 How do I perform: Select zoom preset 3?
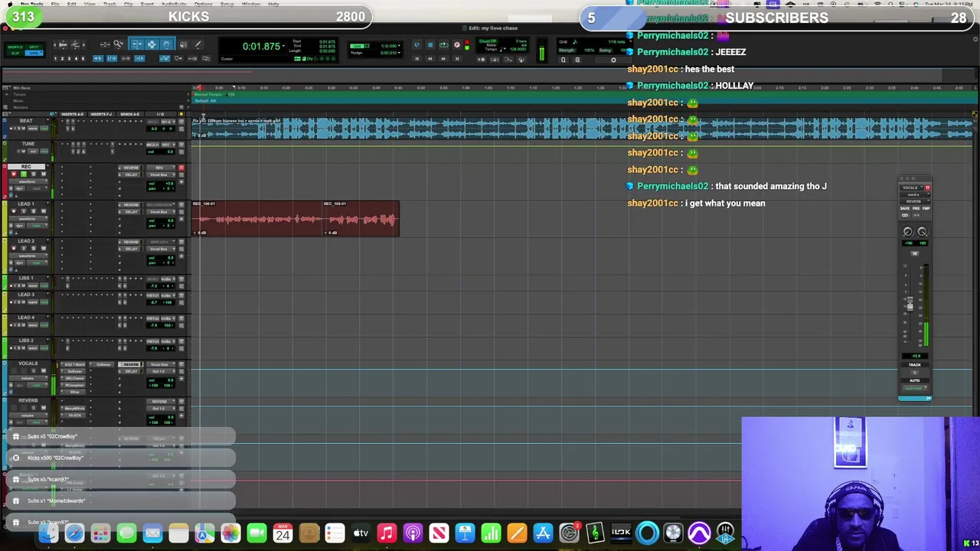69,59
